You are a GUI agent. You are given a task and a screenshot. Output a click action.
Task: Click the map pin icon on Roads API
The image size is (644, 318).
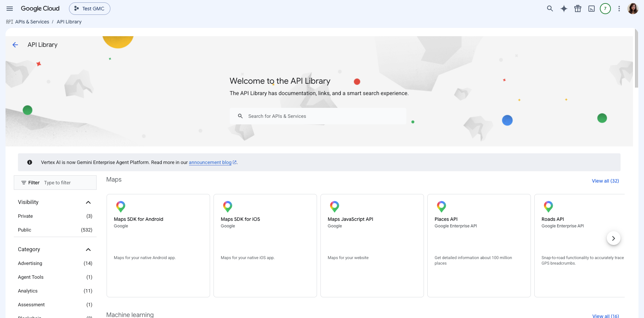[548, 207]
